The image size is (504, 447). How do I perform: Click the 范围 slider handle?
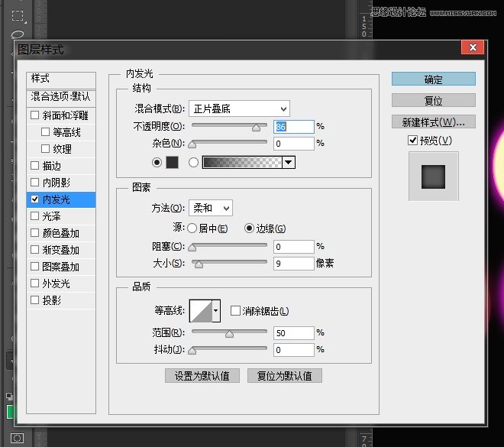(x=230, y=334)
